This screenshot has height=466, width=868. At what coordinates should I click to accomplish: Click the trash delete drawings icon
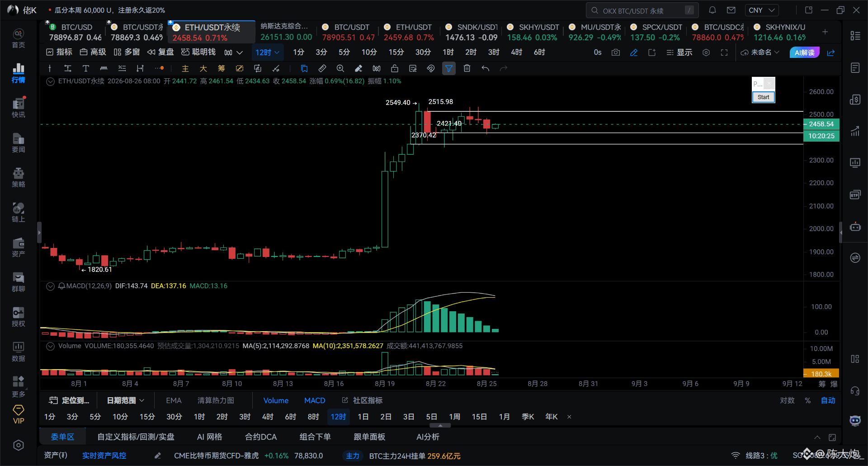click(467, 68)
